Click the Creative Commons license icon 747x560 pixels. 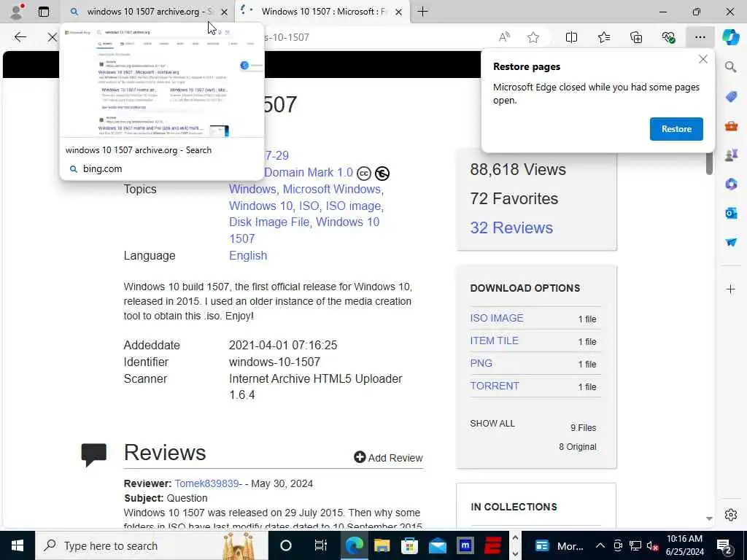point(363,174)
